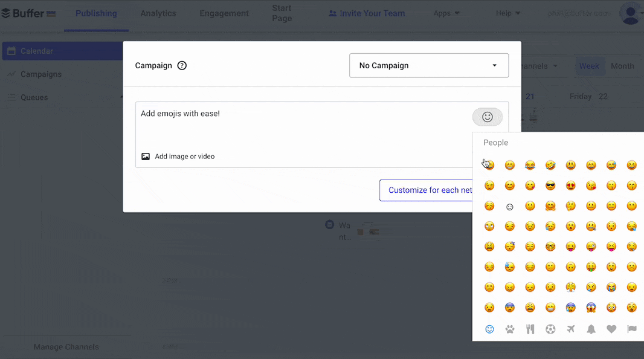Select the Travel airplane emoji category

pyautogui.click(x=570, y=329)
